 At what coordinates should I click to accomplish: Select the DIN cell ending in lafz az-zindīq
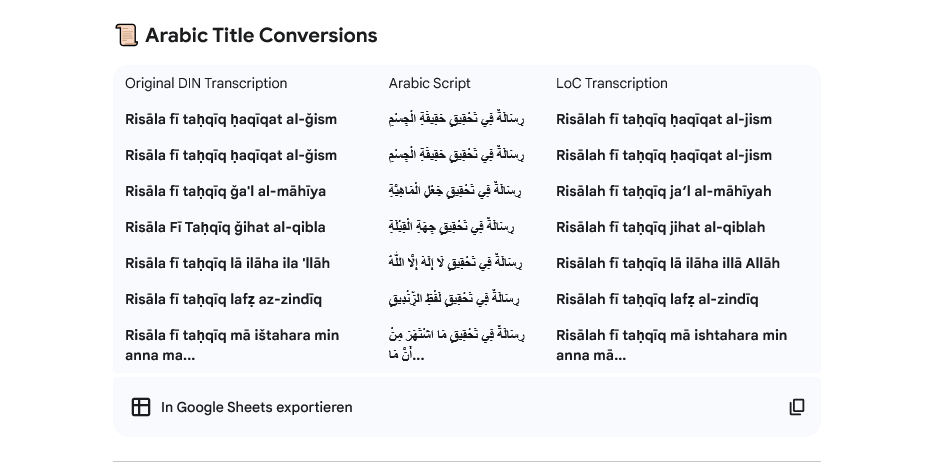pyautogui.click(x=223, y=299)
